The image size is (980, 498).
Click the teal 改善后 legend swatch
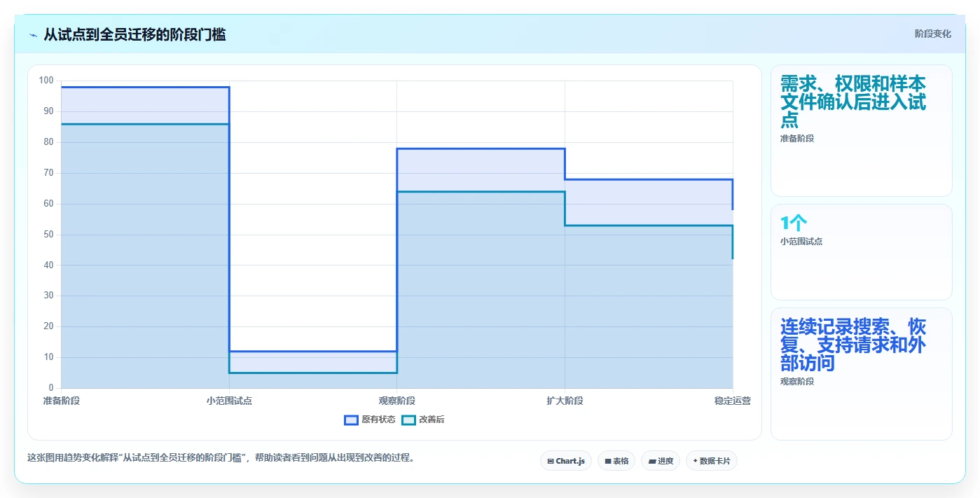pos(408,420)
